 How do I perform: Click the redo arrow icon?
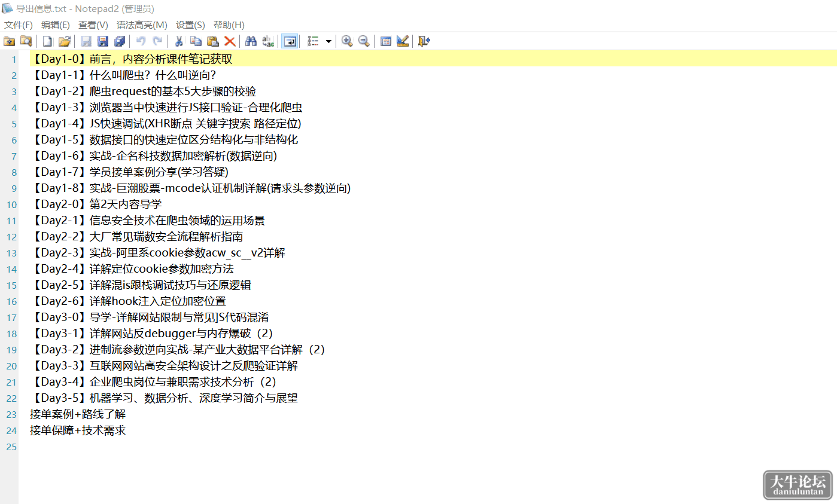click(x=157, y=41)
